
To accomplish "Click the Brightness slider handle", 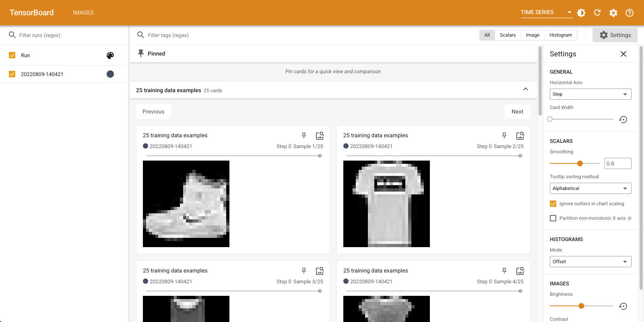I will [581, 306].
